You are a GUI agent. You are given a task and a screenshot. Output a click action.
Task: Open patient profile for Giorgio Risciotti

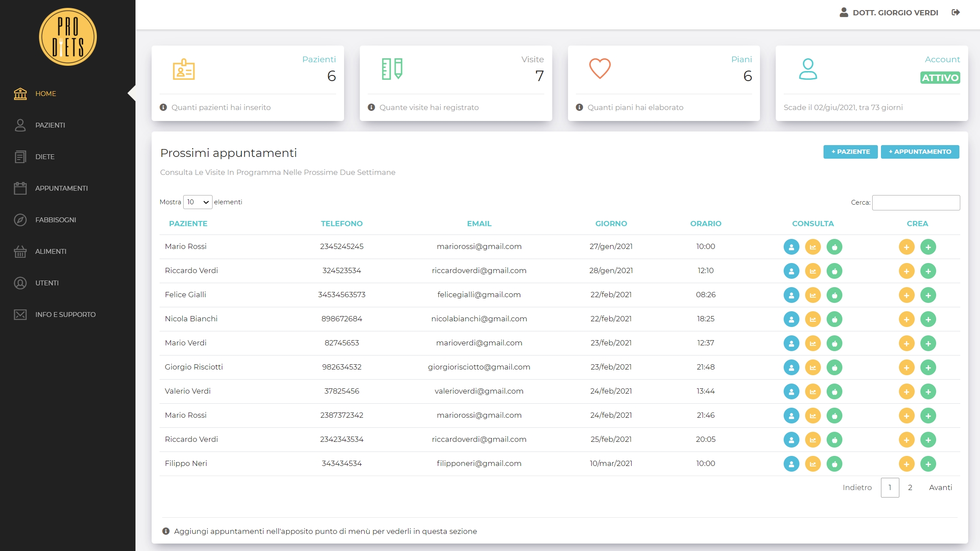tap(791, 367)
